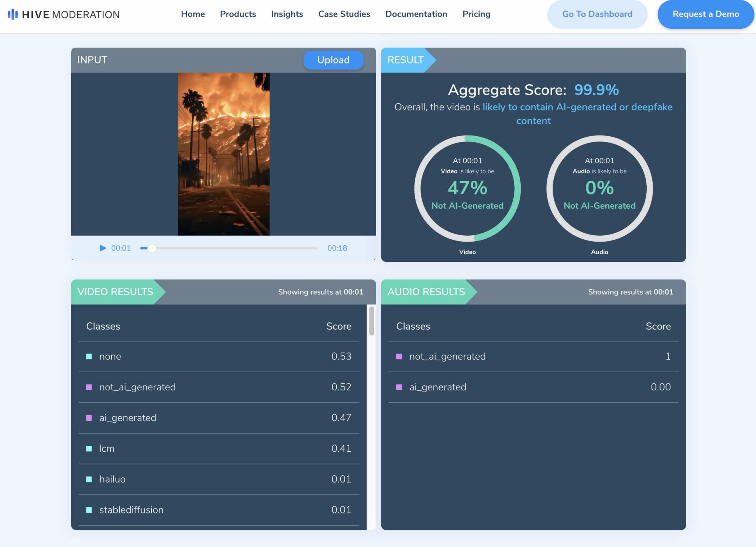Click the Request a Demo button

tap(705, 14)
